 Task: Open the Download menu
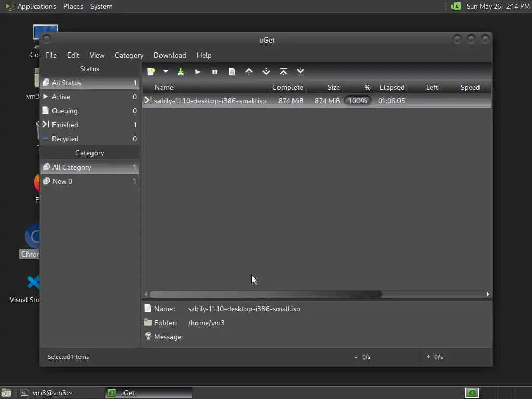(x=170, y=55)
